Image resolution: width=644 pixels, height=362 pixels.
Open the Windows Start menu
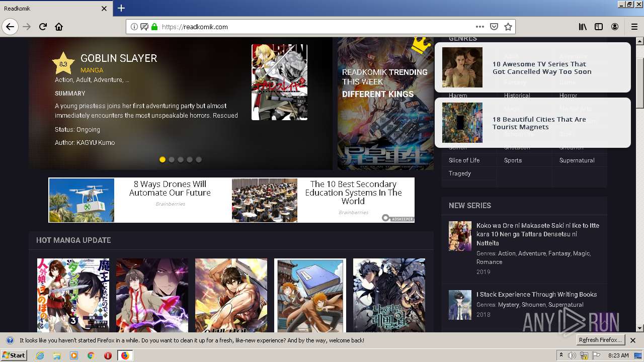tap(14, 355)
